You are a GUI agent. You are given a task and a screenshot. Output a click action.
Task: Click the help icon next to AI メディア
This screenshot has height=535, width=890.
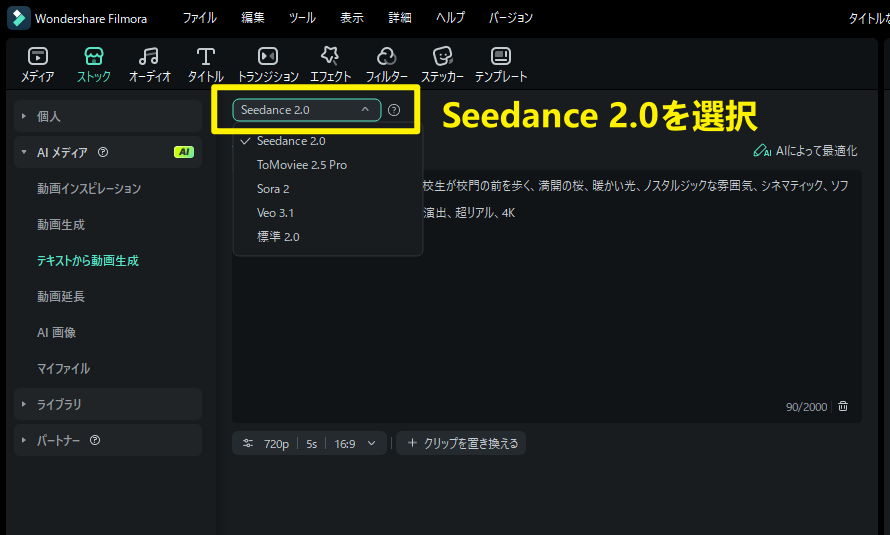coord(103,152)
